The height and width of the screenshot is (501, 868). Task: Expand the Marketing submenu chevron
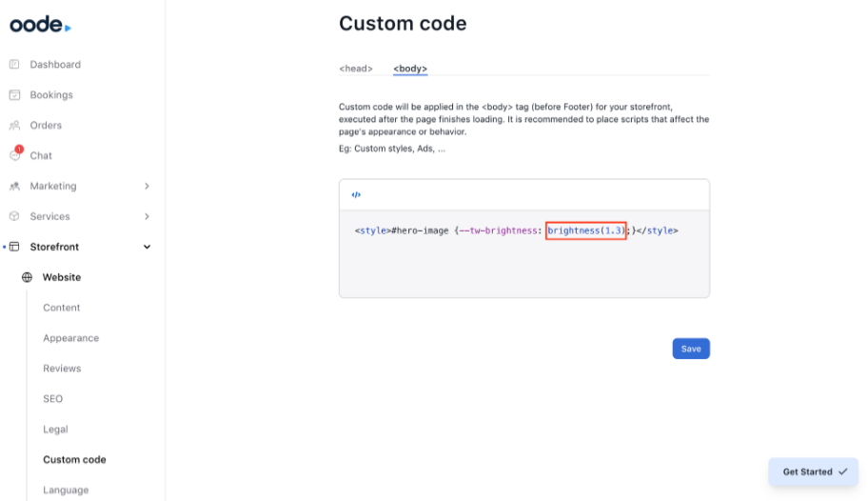point(147,187)
